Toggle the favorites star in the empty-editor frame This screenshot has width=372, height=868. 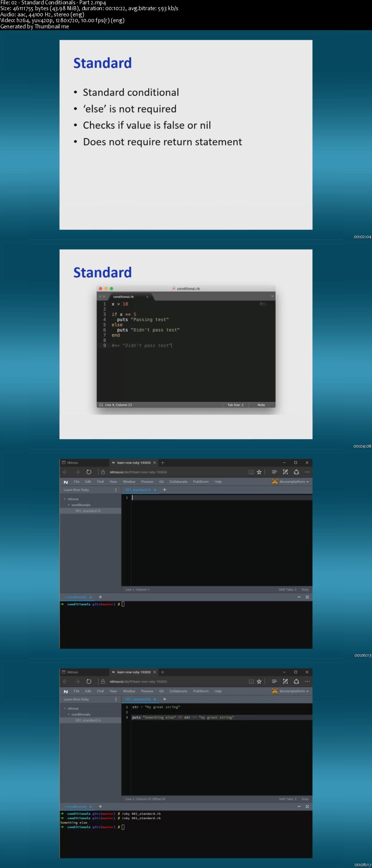[x=259, y=472]
